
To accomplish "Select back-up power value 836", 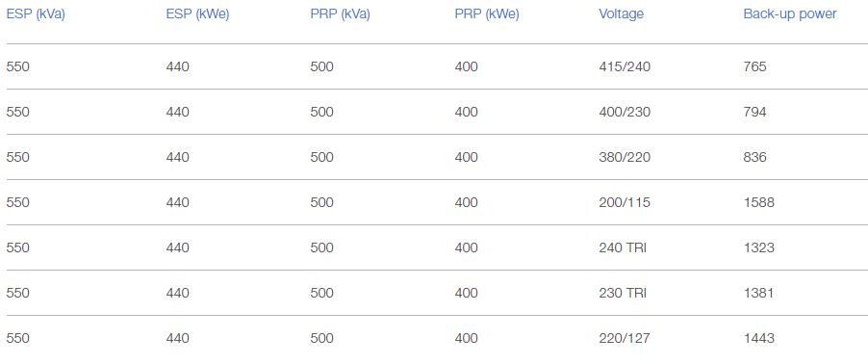I will point(755,158).
